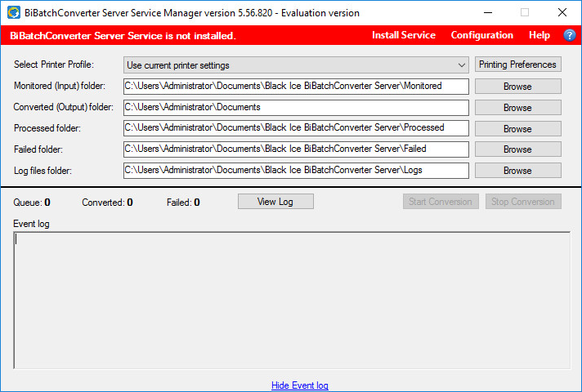Open the Install Service menu

pos(403,35)
